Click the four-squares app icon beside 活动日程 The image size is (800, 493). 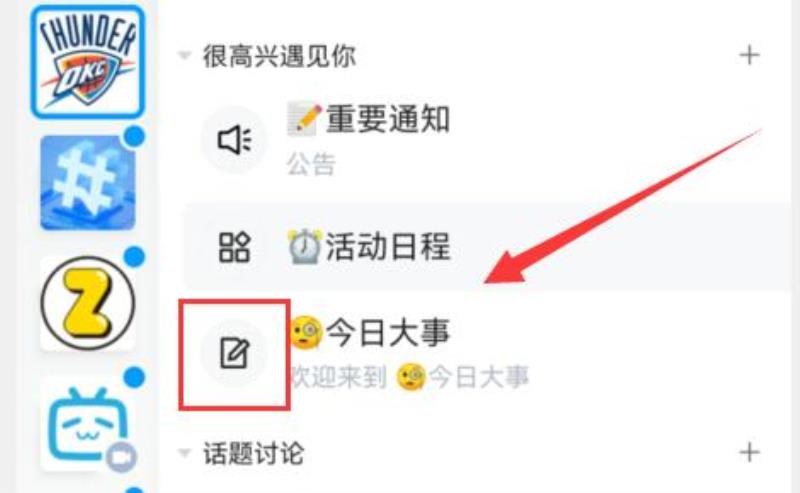(x=234, y=248)
